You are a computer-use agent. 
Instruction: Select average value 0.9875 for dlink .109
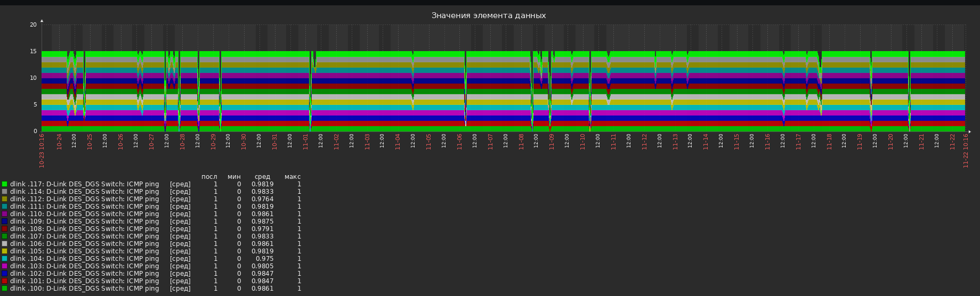coord(262,221)
